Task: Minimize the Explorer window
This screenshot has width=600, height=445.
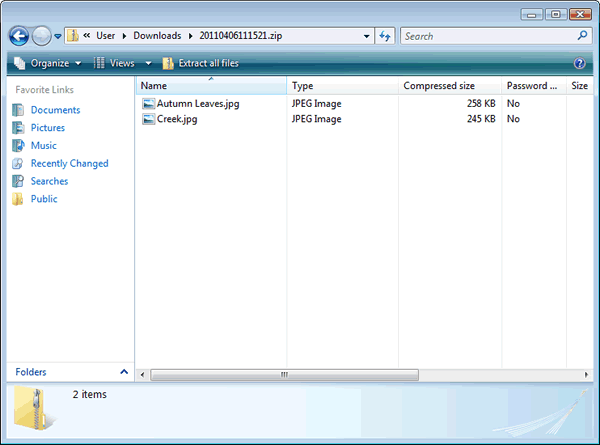Action: pyautogui.click(x=532, y=15)
